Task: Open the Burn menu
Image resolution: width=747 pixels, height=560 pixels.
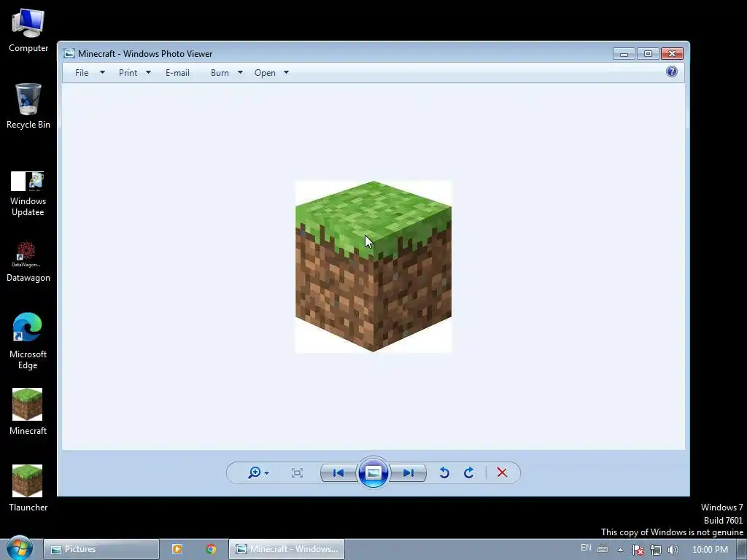Action: coord(220,73)
